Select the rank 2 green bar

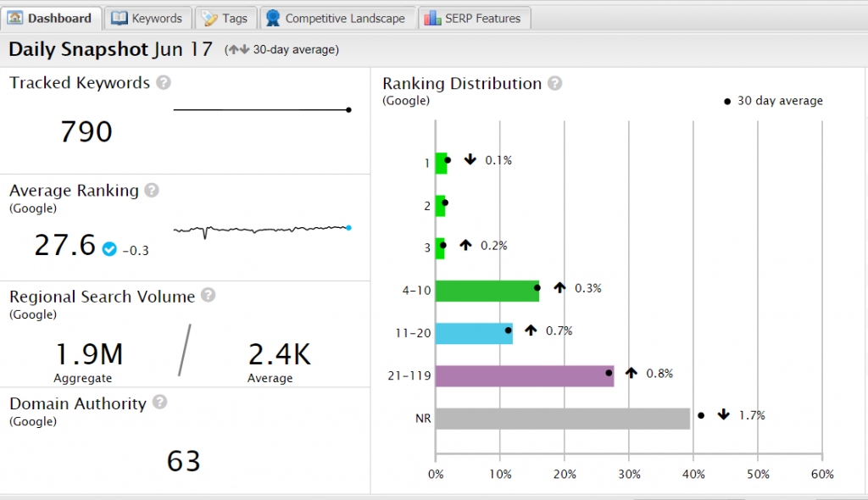(440, 206)
